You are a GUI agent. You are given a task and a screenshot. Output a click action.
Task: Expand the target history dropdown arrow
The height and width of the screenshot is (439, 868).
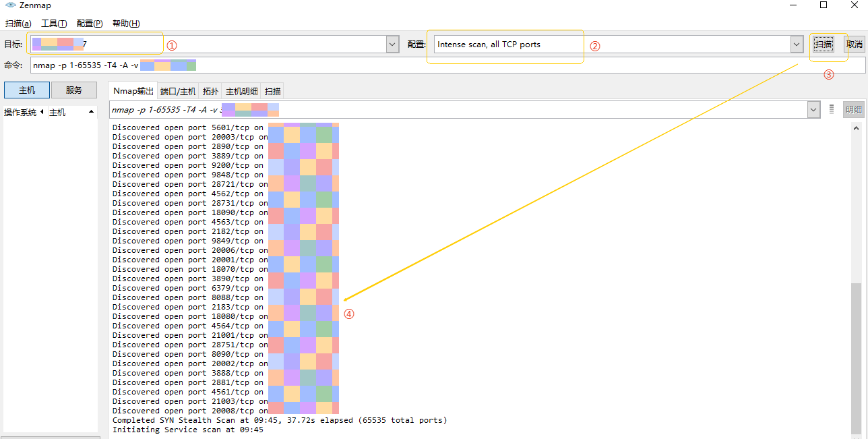tap(392, 45)
